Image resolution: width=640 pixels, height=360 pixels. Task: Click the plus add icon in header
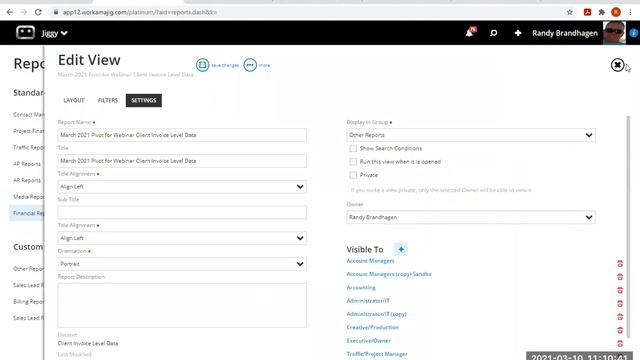point(518,33)
